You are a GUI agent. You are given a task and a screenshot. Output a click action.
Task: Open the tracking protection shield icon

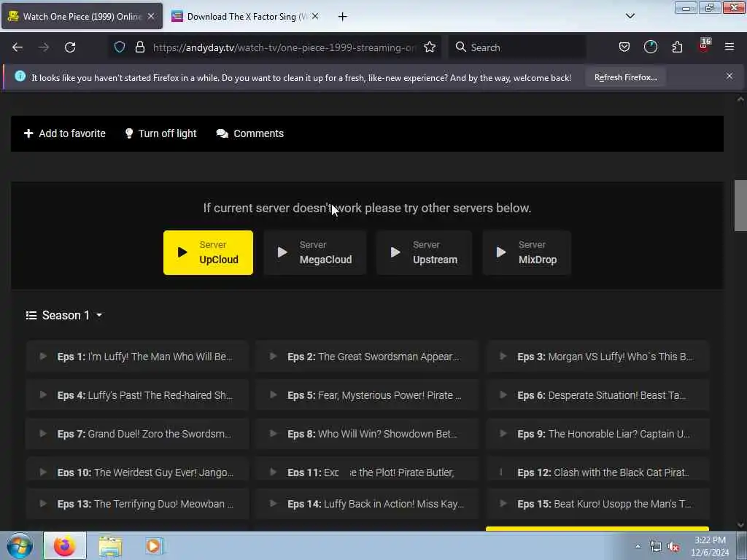point(120,47)
